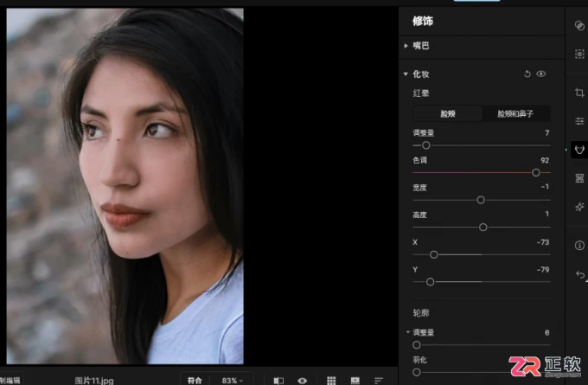Click the 高度 slider handle
This screenshot has height=385, width=588.
(x=483, y=227)
